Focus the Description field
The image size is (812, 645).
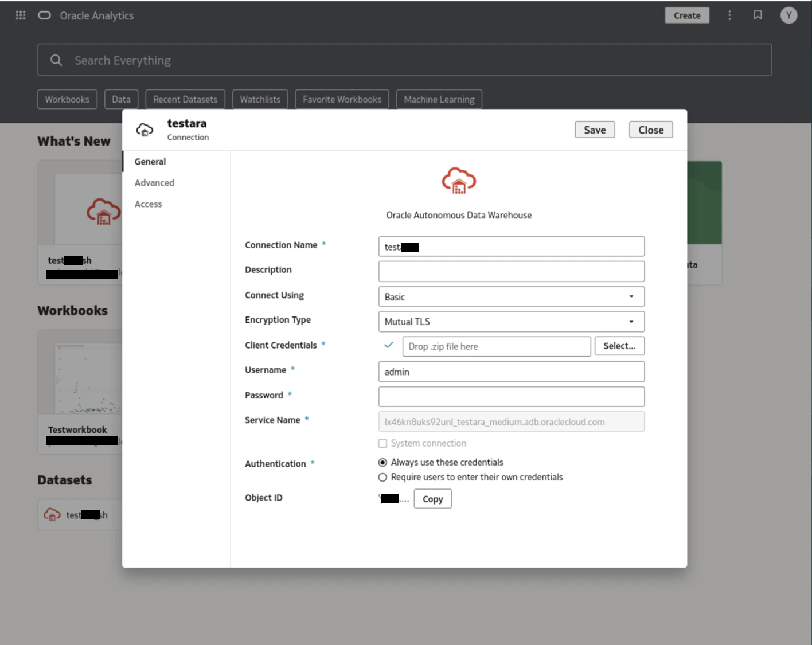(x=512, y=271)
